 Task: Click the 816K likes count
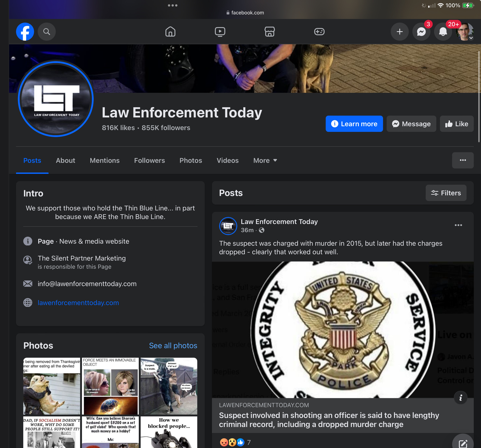pos(118,128)
